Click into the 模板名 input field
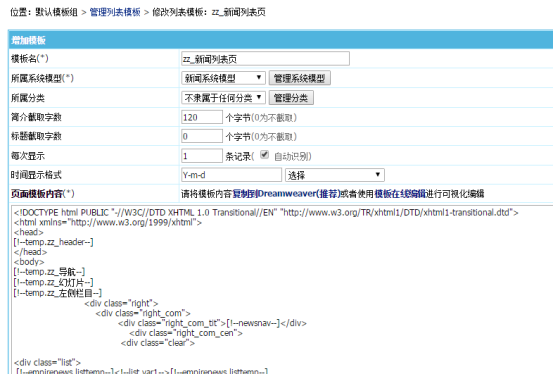554x374 pixels. pyautogui.click(x=265, y=59)
